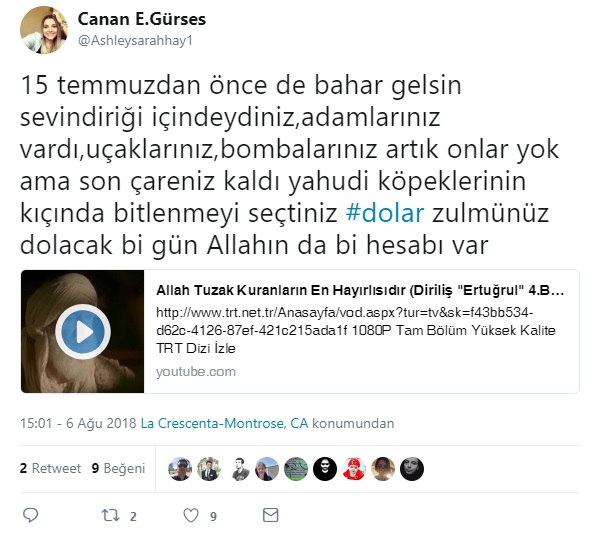Click the red Turkish flag avatar

[354, 469]
